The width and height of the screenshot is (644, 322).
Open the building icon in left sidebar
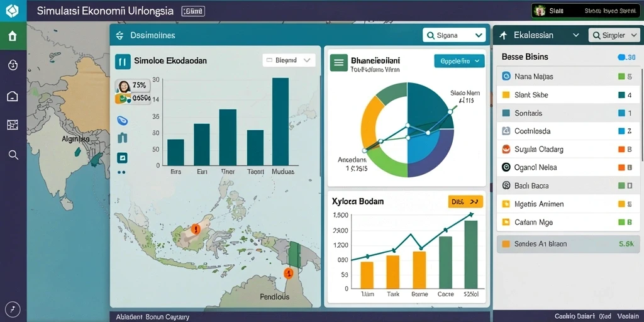[x=13, y=96]
